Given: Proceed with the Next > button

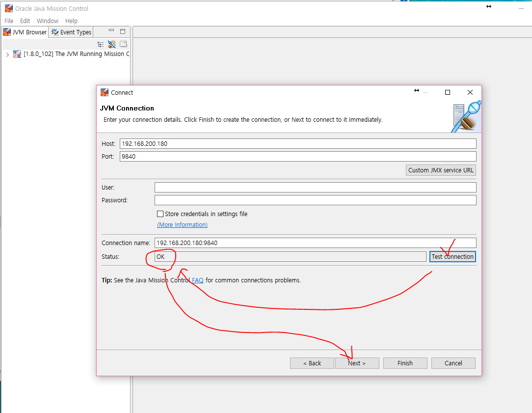Looking at the screenshot, I should (x=357, y=363).
